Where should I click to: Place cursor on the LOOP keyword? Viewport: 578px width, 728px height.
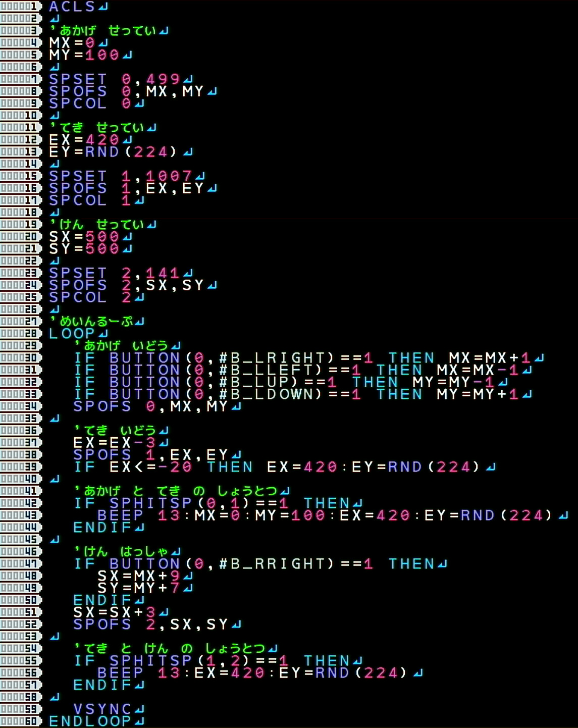(72, 334)
